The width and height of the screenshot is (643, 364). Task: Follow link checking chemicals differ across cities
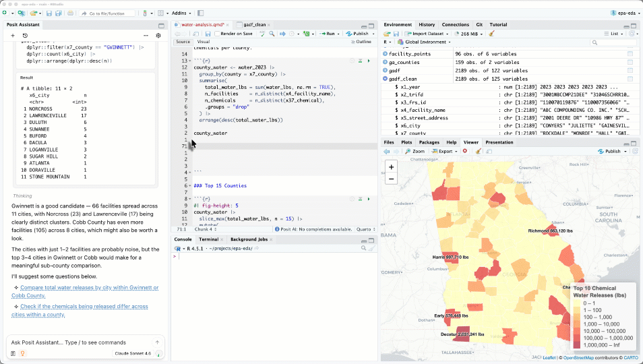coord(80,310)
